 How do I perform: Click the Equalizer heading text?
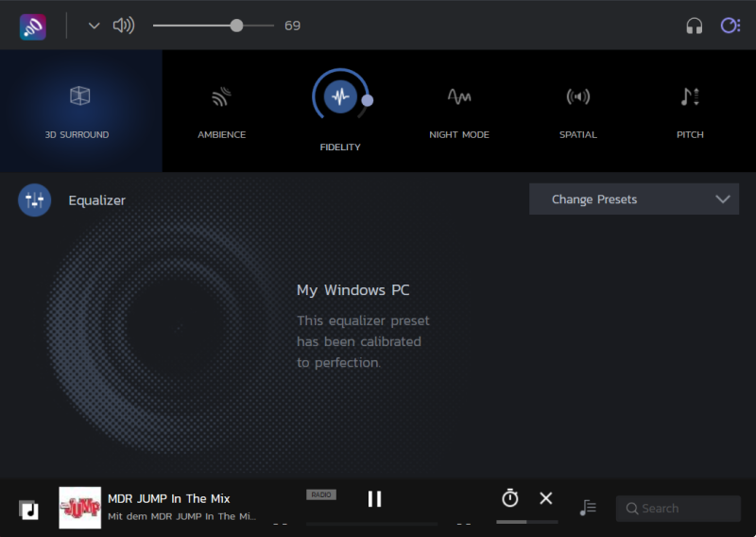[97, 200]
